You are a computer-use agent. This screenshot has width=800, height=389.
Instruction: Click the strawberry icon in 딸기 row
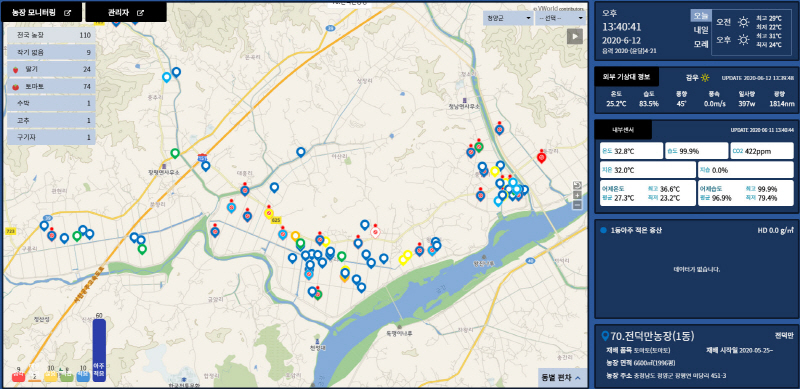pos(16,69)
